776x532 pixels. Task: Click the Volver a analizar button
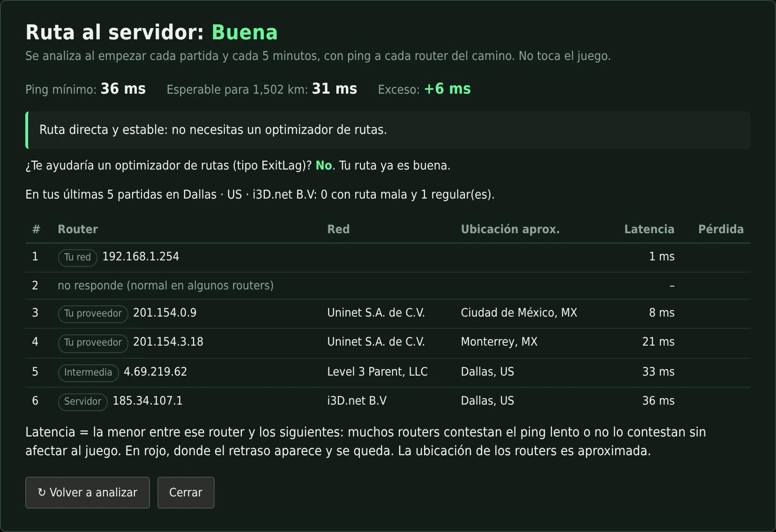point(88,493)
